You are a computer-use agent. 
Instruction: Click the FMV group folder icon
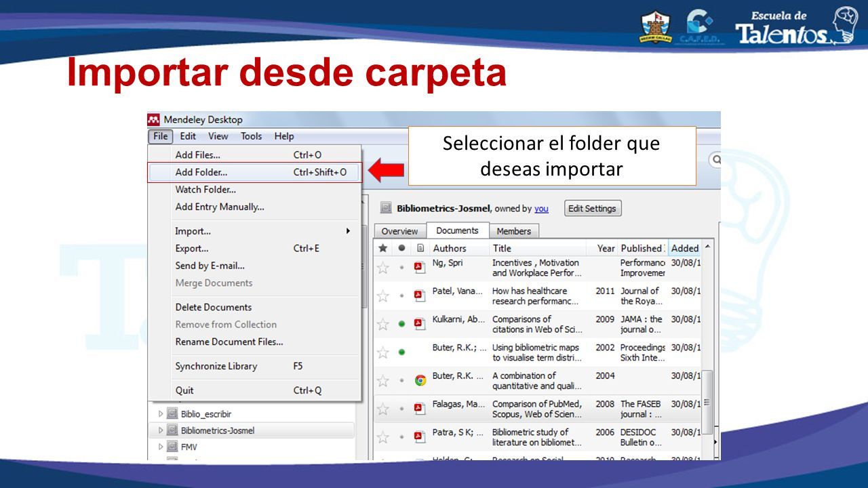pos(172,447)
